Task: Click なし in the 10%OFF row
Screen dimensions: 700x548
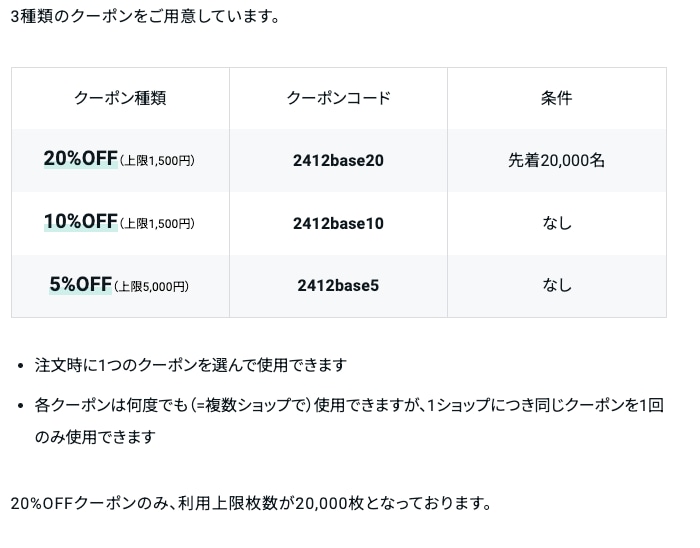Action: (557, 223)
